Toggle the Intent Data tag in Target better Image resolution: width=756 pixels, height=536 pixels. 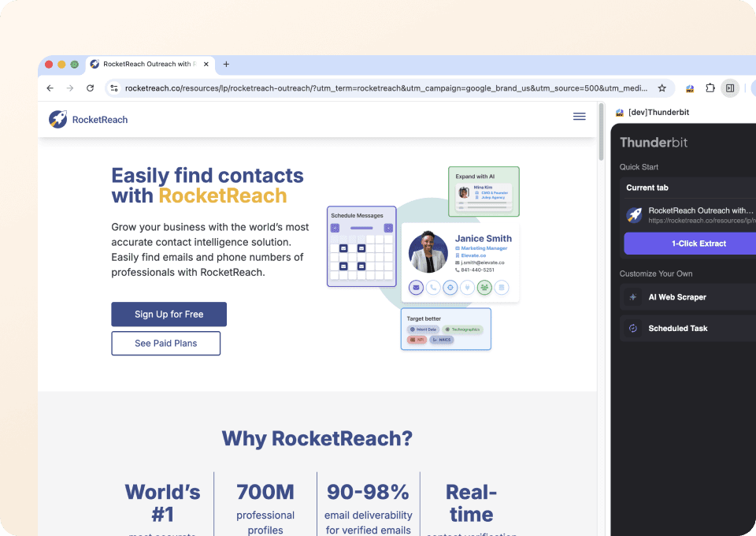[x=423, y=329]
